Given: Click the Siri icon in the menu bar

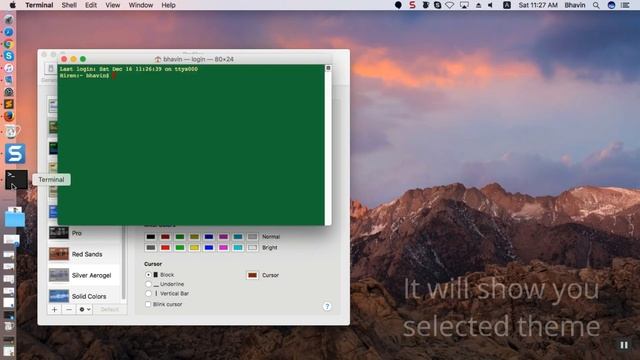Looking at the screenshot, I should (x=611, y=5).
